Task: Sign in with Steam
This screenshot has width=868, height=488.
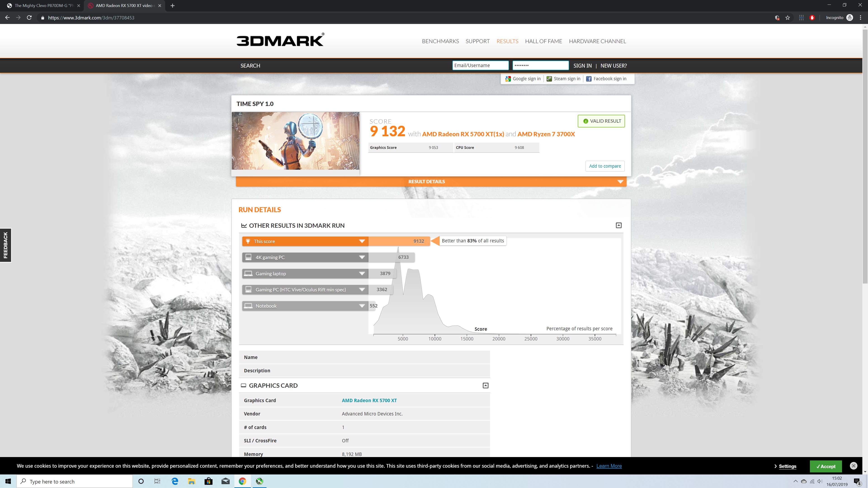Action: (563, 79)
